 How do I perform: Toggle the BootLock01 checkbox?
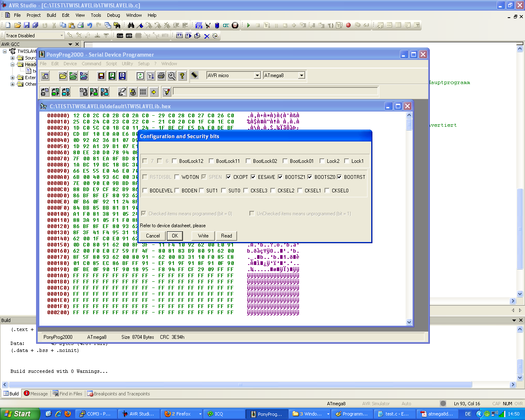(285, 161)
